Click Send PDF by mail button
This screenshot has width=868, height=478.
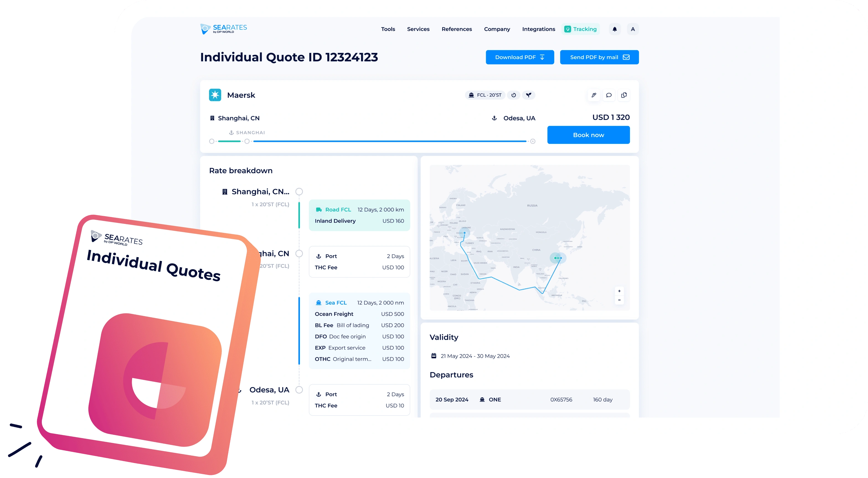click(x=599, y=57)
